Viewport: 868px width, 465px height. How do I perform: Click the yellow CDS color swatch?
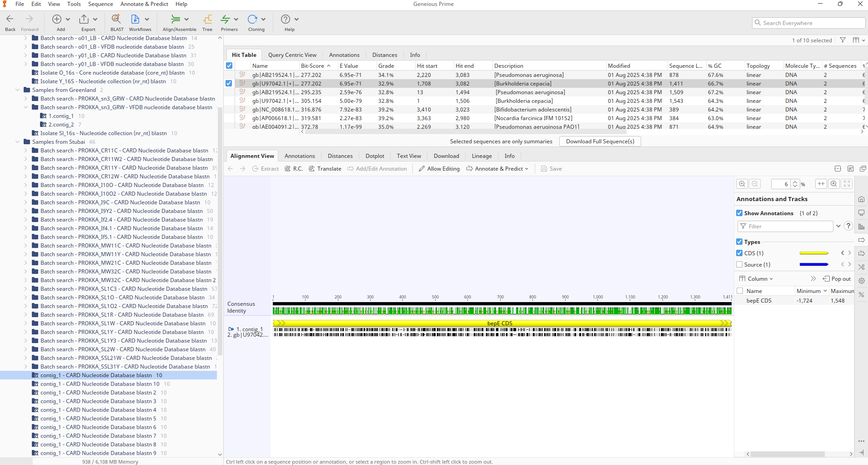click(813, 253)
